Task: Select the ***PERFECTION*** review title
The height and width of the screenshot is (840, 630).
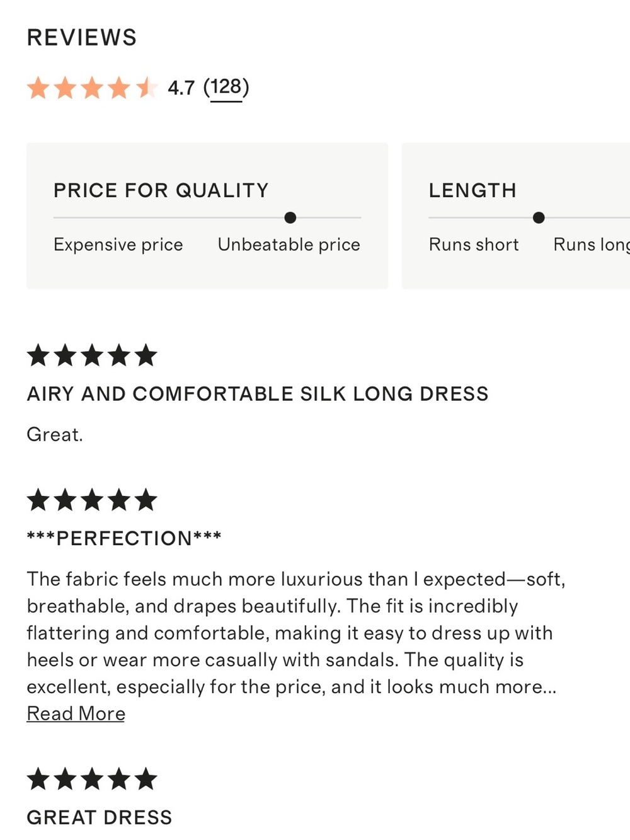Action: point(124,538)
